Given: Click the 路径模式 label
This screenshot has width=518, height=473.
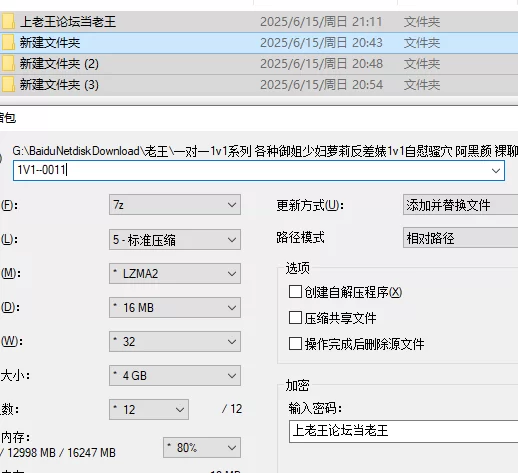Looking at the screenshot, I should coord(300,238).
